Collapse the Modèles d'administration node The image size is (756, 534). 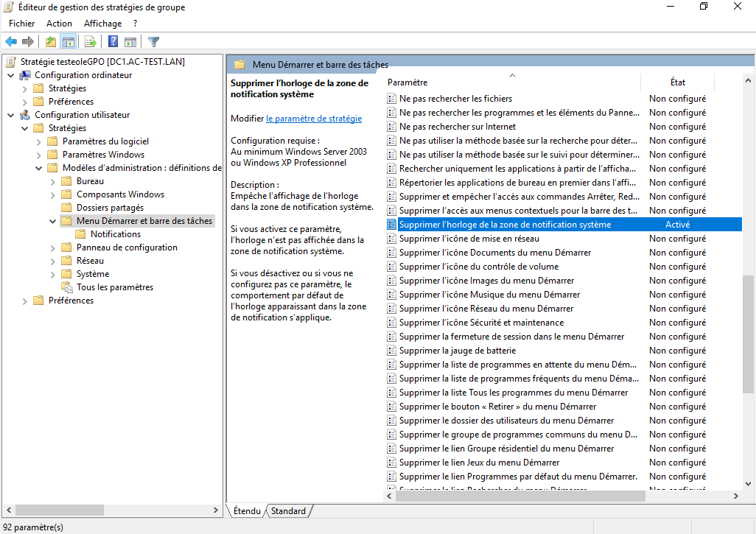[39, 168]
